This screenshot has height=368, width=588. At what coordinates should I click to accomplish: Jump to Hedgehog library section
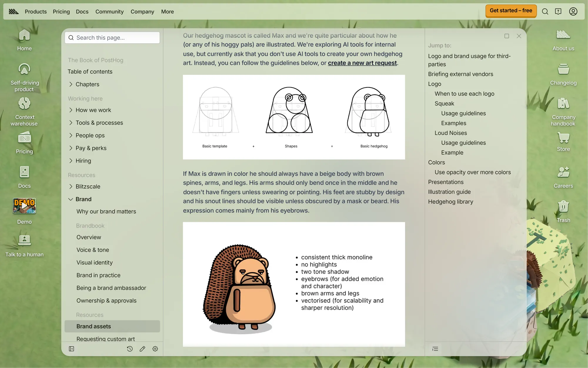click(x=450, y=202)
